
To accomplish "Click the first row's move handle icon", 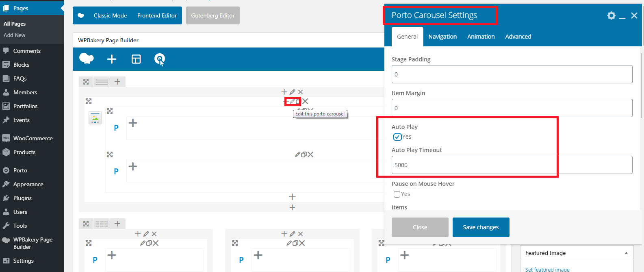I will 86,82.
